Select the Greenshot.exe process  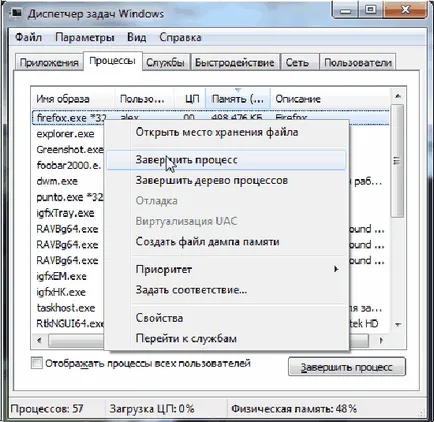coord(70,150)
